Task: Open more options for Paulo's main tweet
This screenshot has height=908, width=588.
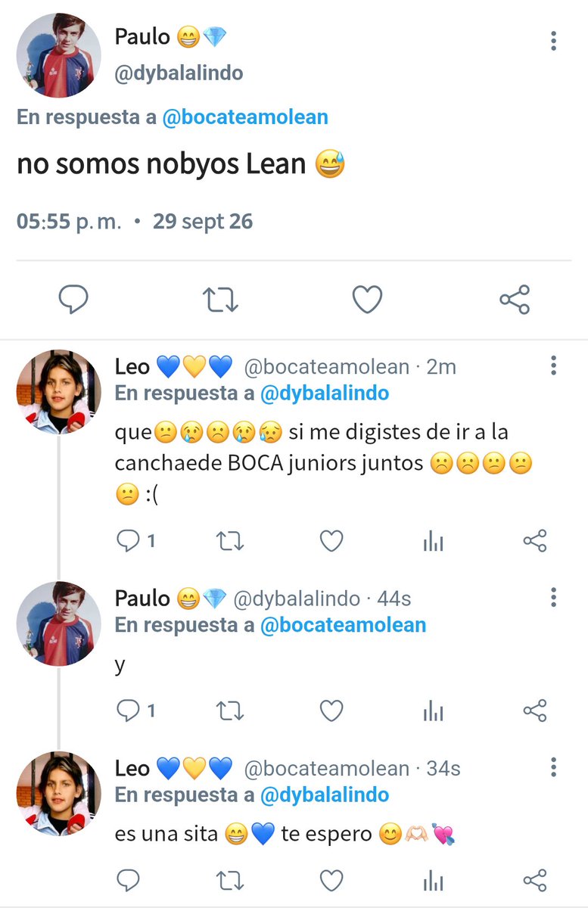Action: (554, 40)
